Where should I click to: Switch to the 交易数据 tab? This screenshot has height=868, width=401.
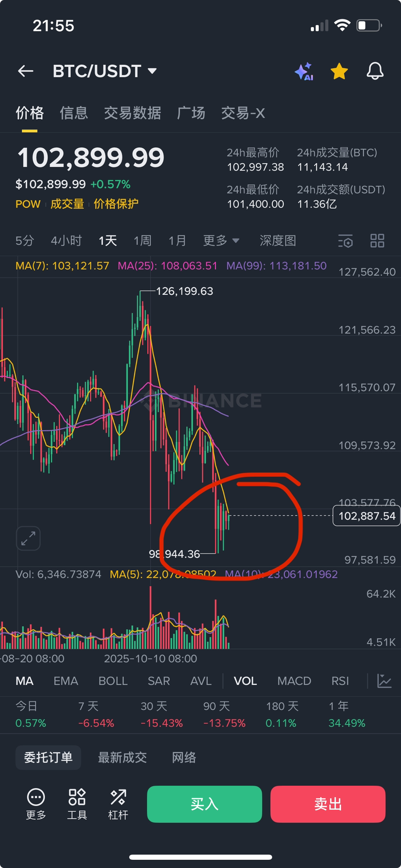click(x=133, y=113)
